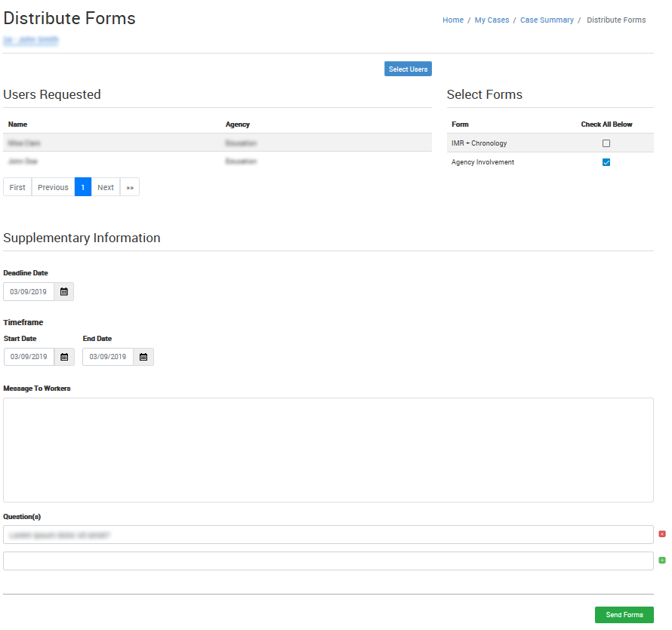The width and height of the screenshot is (672, 630).
Task: Focus the End Date input field
Action: pos(108,357)
